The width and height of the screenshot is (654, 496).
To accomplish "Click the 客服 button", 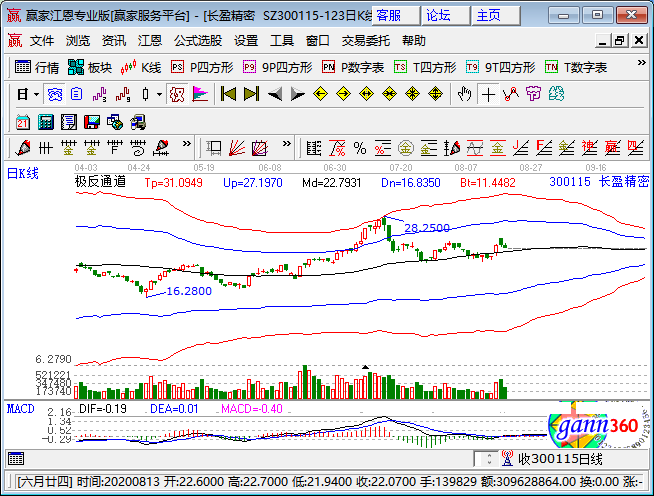I will coord(395,16).
